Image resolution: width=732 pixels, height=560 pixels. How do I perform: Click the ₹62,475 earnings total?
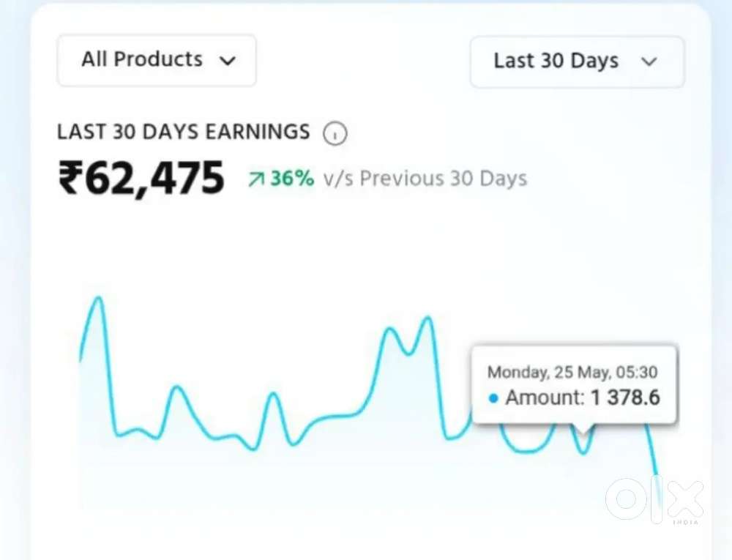141,178
